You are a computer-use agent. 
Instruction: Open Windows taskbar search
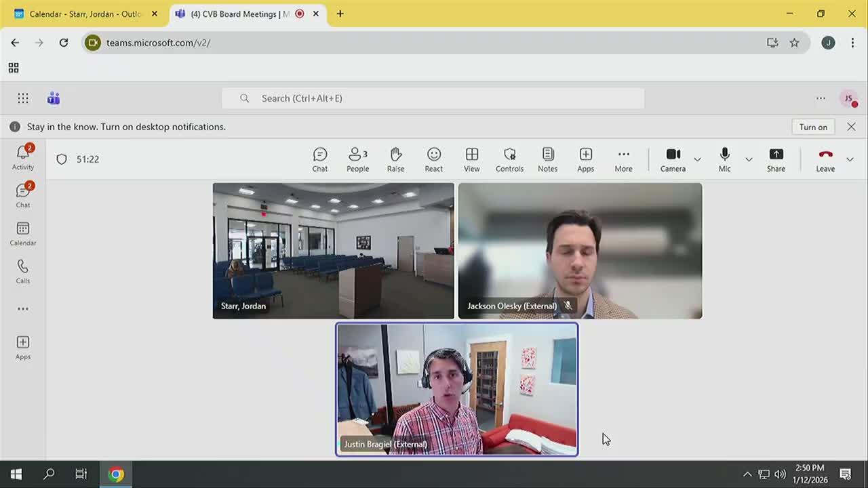tap(49, 474)
